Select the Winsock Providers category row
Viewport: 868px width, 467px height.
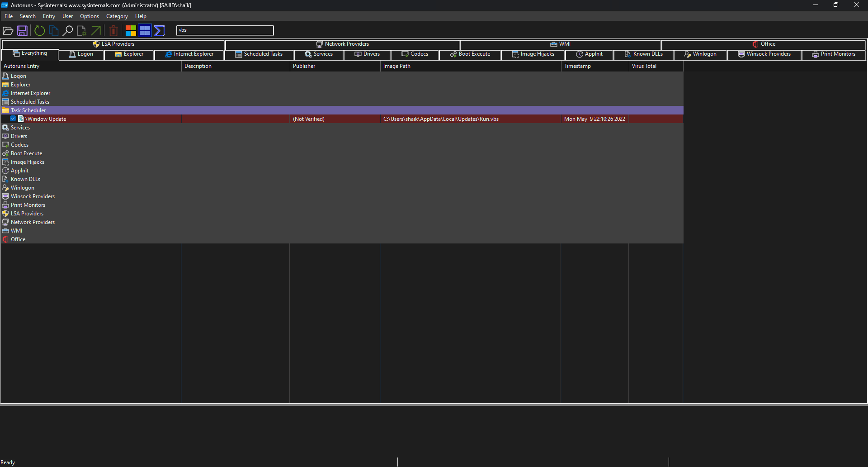(x=342, y=196)
